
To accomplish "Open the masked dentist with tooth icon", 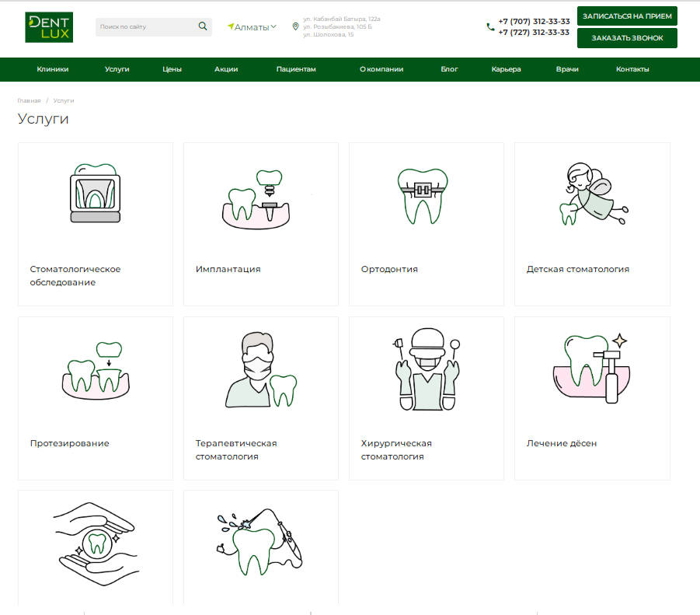I will 261,370.
